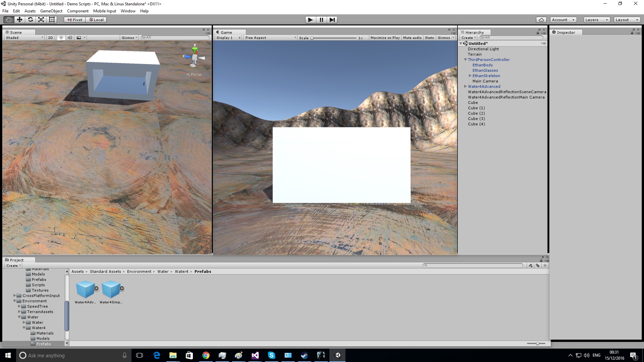The width and height of the screenshot is (644, 362).
Task: Open the Assets menu
Action: 30,11
